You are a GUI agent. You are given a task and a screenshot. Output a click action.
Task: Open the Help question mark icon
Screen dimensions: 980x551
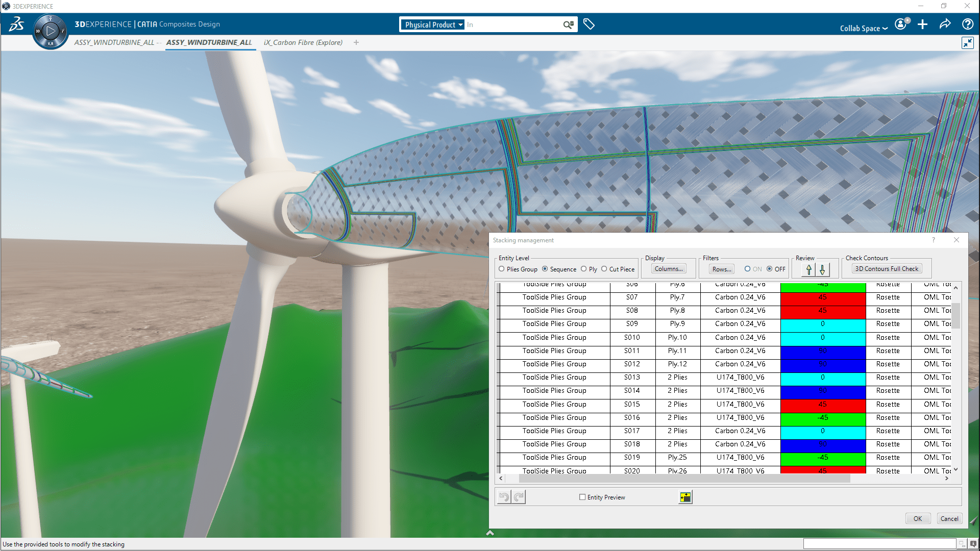pyautogui.click(x=967, y=24)
